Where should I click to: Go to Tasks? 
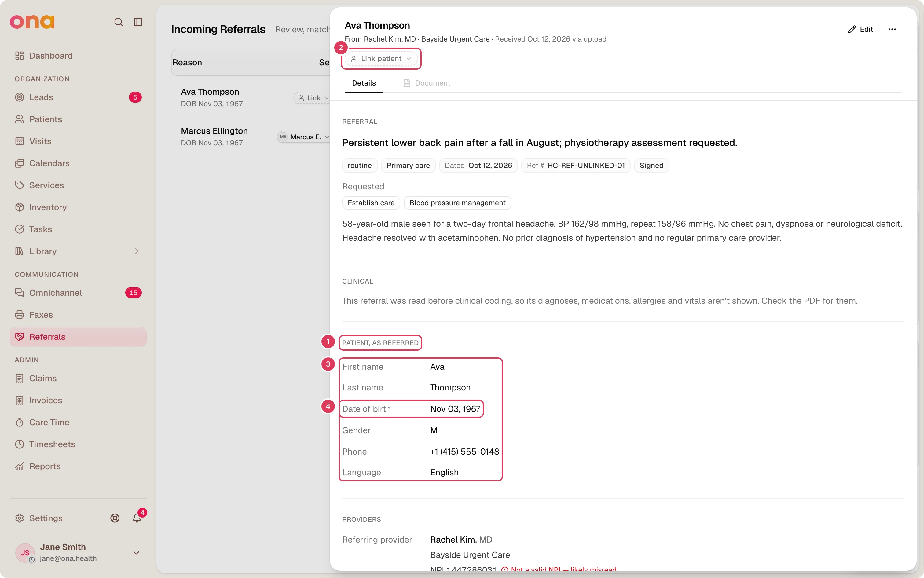[78, 229]
